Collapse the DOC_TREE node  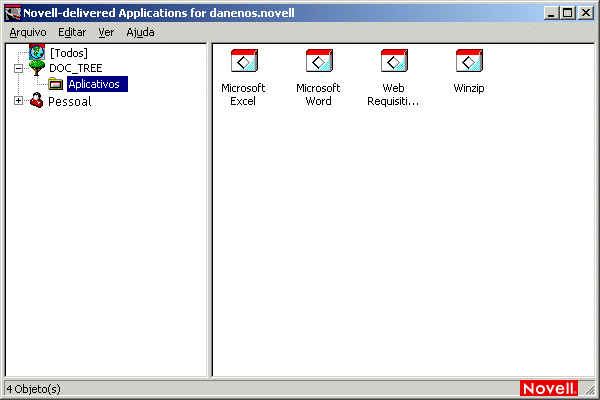pos(18,69)
